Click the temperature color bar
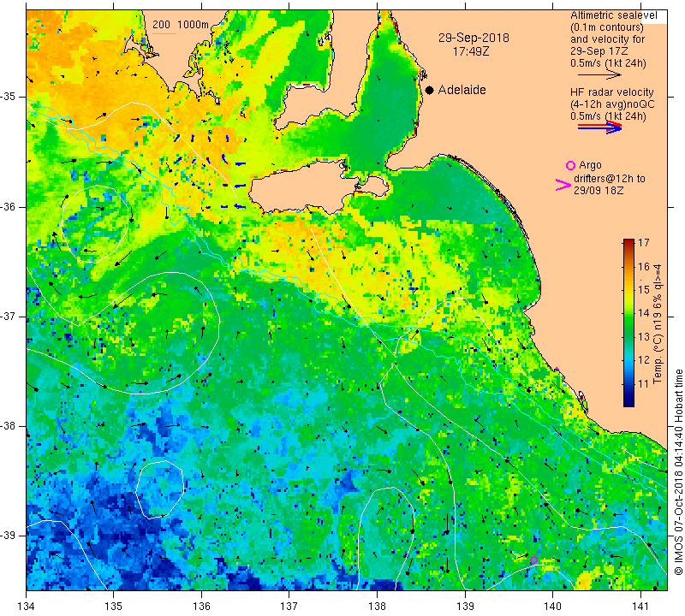The image size is (685, 616). click(x=628, y=323)
